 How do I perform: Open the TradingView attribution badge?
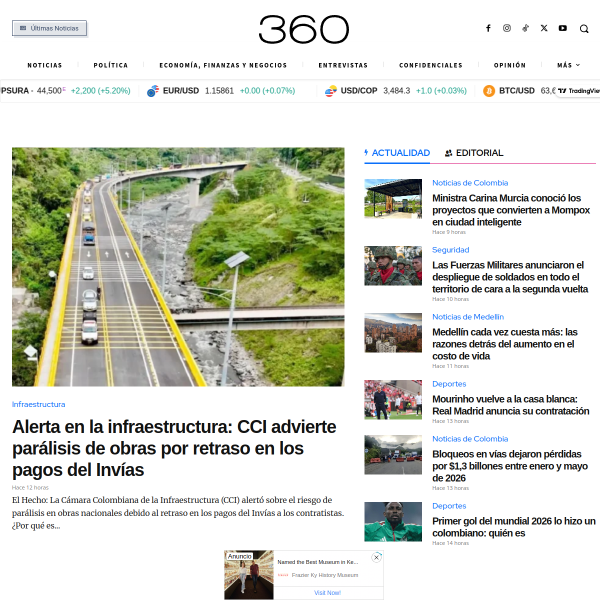tap(578, 91)
